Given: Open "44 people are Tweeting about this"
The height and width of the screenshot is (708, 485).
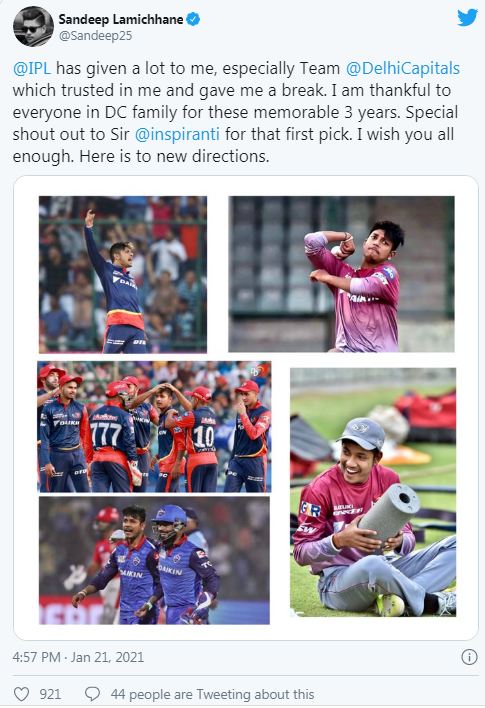Looking at the screenshot, I should click(x=212, y=694).
